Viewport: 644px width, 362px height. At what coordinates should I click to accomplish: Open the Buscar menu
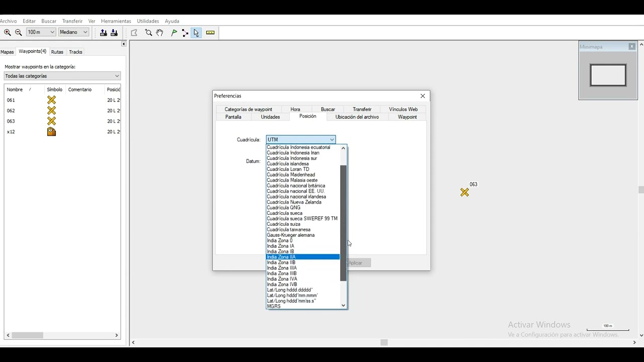pos(49,21)
